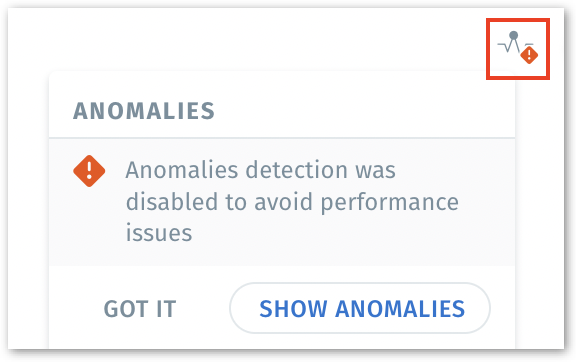Click the exclamation mark inside the message diamond
This screenshot has width=576, height=362.
pyautogui.click(x=89, y=171)
